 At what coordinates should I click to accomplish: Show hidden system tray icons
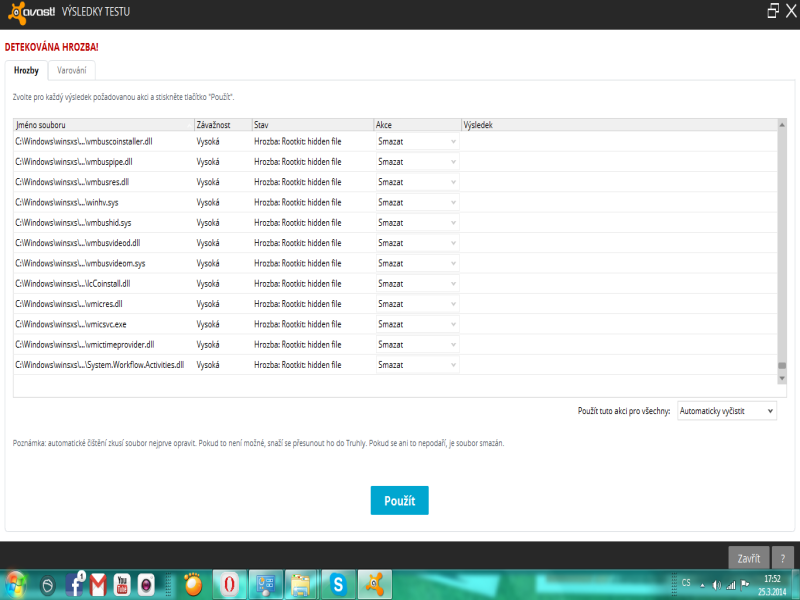coord(703,586)
